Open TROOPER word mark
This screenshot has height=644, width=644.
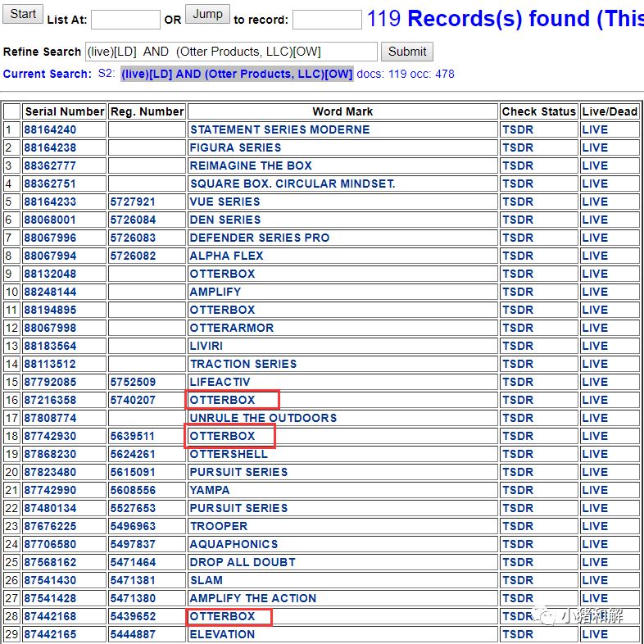coord(219,527)
